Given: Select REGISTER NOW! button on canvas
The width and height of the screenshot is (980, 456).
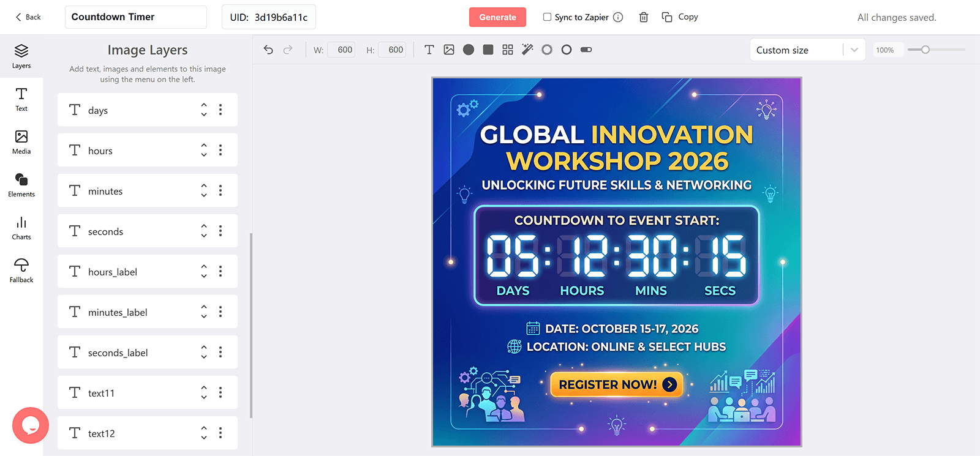Looking at the screenshot, I should pyautogui.click(x=617, y=384).
